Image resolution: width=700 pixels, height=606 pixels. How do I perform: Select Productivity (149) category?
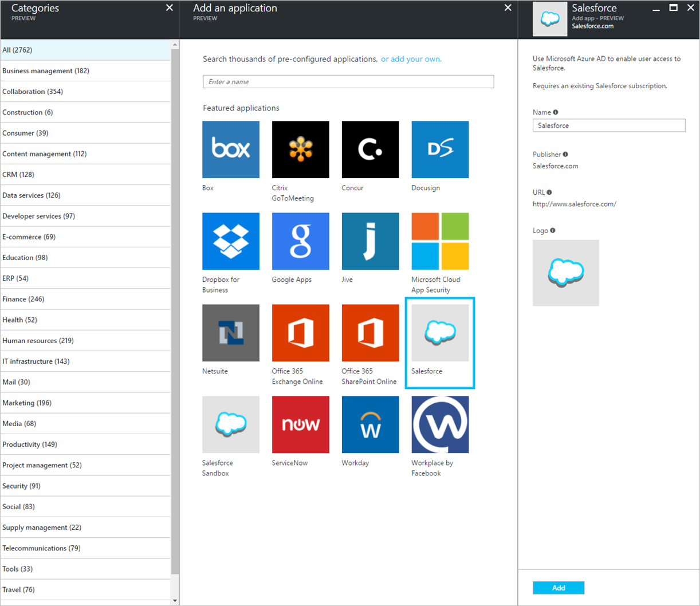85,444
